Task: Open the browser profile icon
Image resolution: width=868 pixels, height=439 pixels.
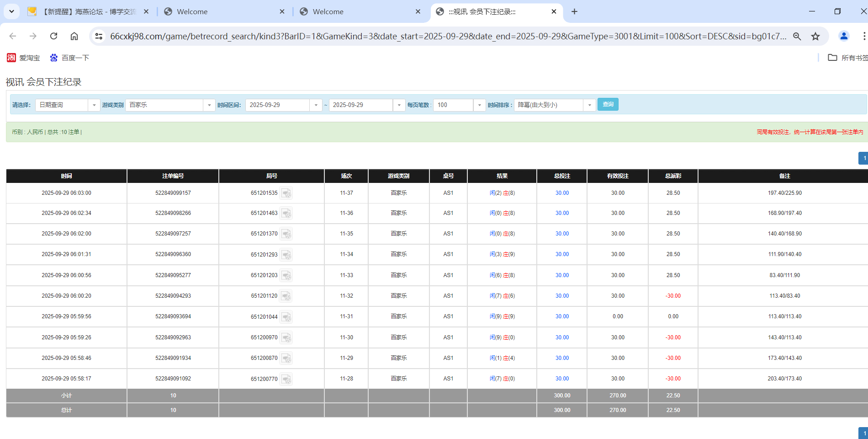Action: 843,36
